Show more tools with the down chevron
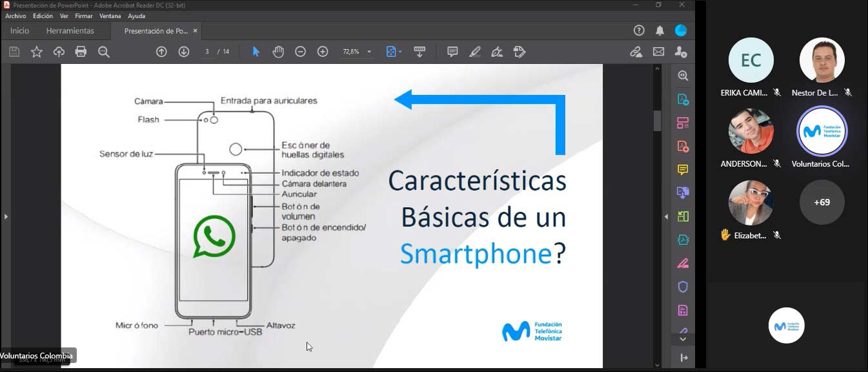The image size is (868, 372). (683, 339)
